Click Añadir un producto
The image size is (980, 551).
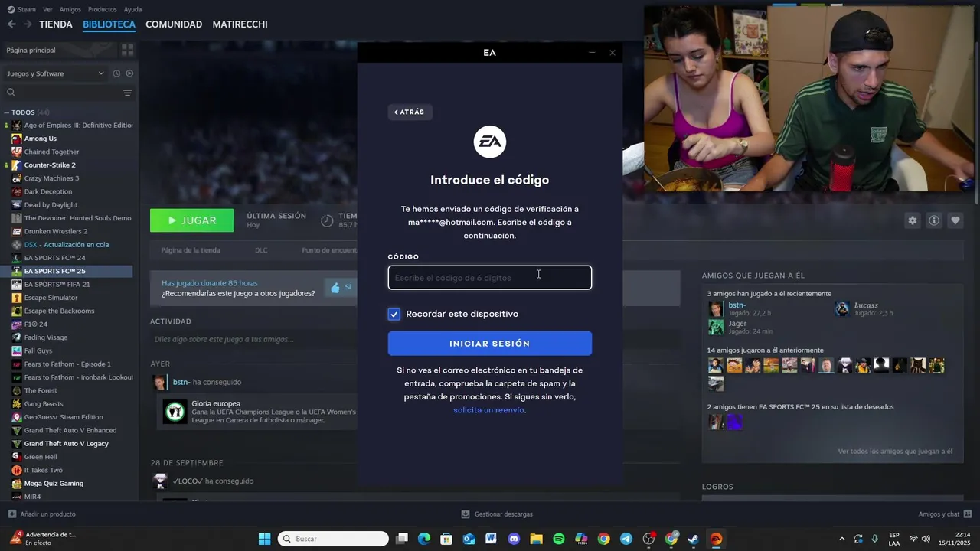[x=42, y=514]
